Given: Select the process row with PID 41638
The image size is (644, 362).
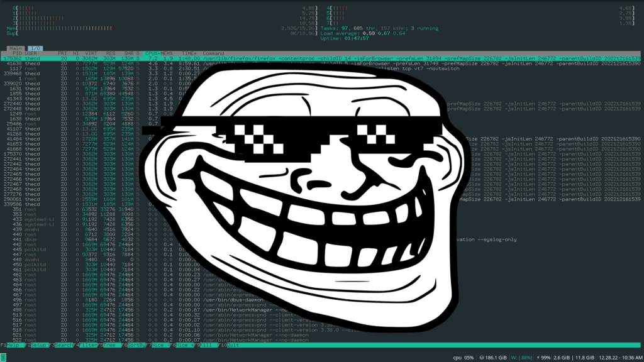Looking at the screenshot, I should tap(320, 63).
